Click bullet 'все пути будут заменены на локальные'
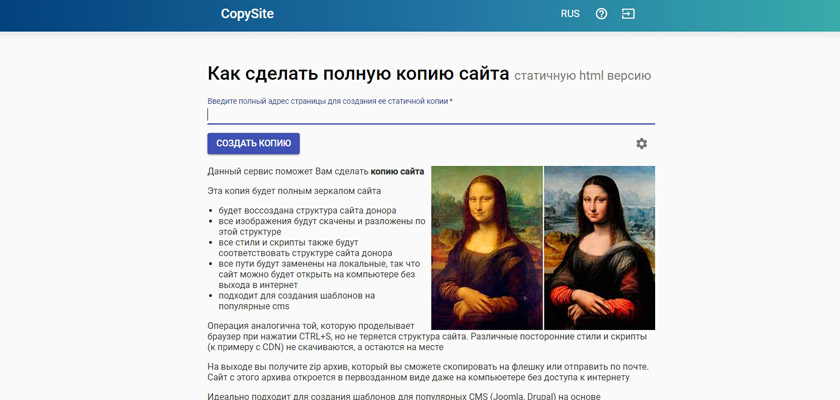 pos(319,274)
